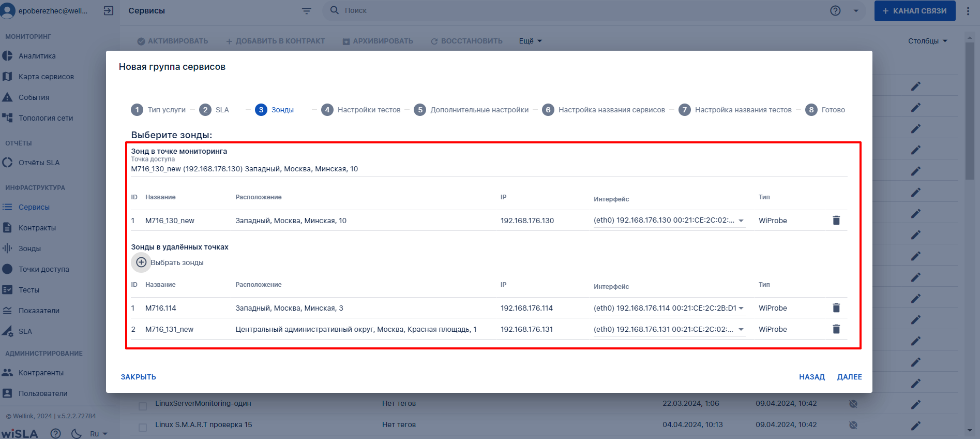Open the search filter options icon
The height and width of the screenshot is (439, 980).
[x=307, y=11]
